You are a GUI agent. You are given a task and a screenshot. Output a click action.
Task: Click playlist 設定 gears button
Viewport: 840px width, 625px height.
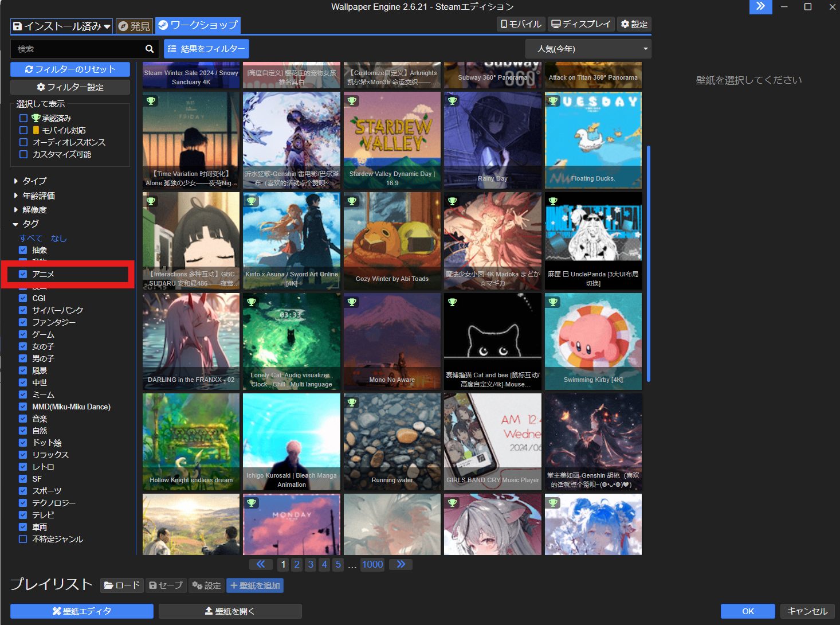click(206, 585)
